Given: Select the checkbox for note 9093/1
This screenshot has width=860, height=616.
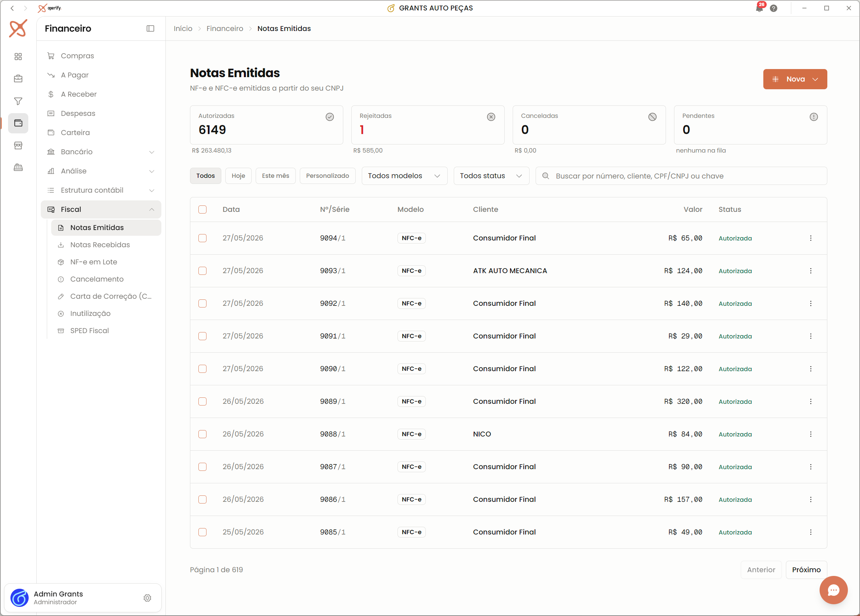Looking at the screenshot, I should [x=202, y=271].
